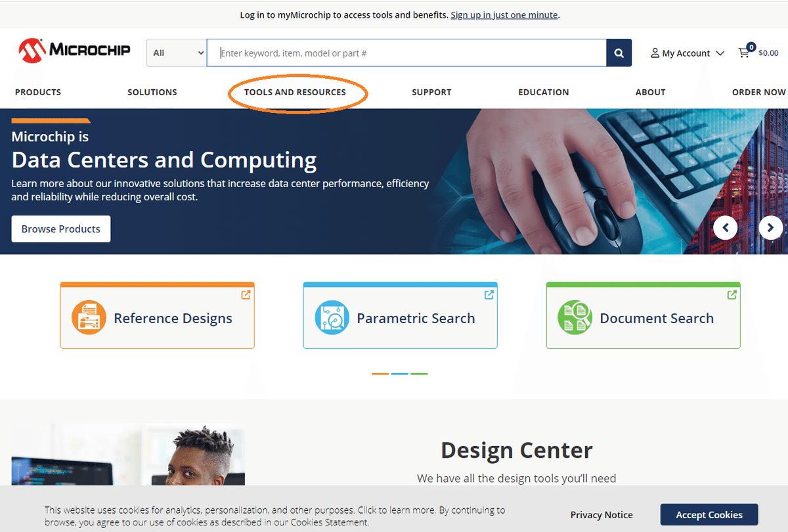
Task: Click Accept Cookies button
Action: click(709, 515)
